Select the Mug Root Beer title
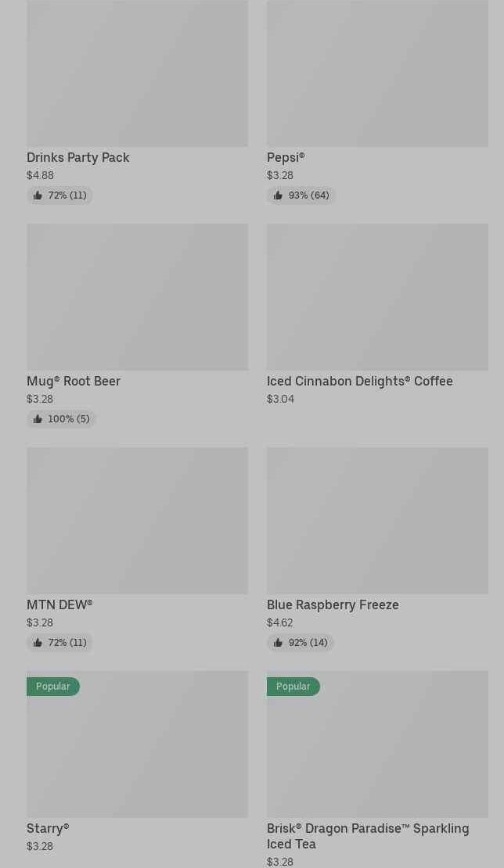The image size is (504, 868). pos(74,382)
